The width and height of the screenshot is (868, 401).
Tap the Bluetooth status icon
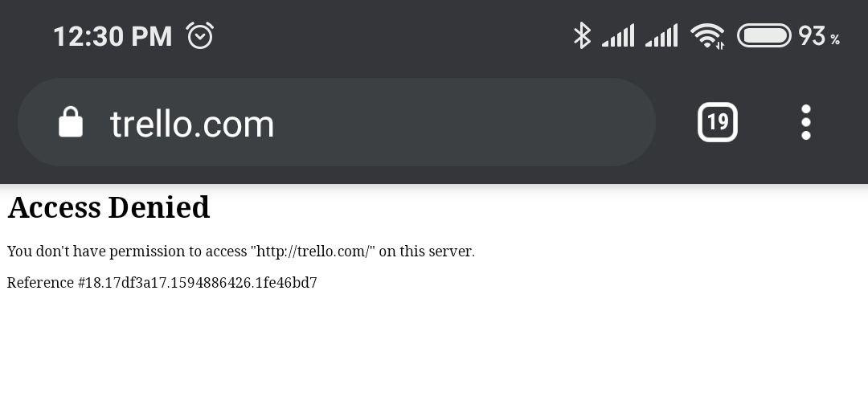[581, 35]
